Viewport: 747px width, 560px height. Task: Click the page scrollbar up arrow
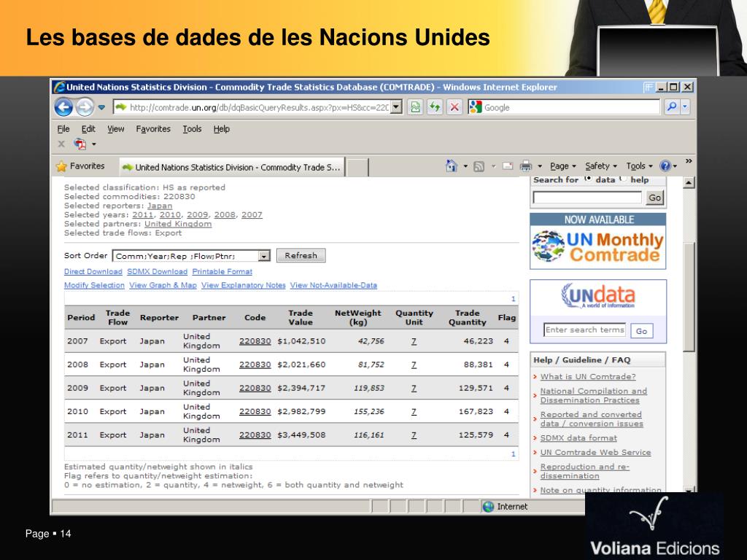[x=689, y=182]
